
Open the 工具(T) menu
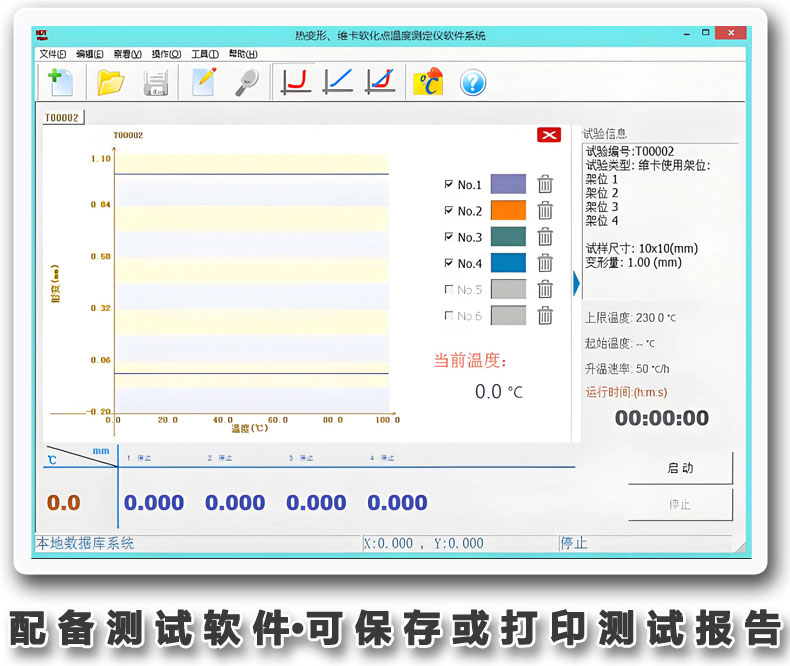point(205,54)
